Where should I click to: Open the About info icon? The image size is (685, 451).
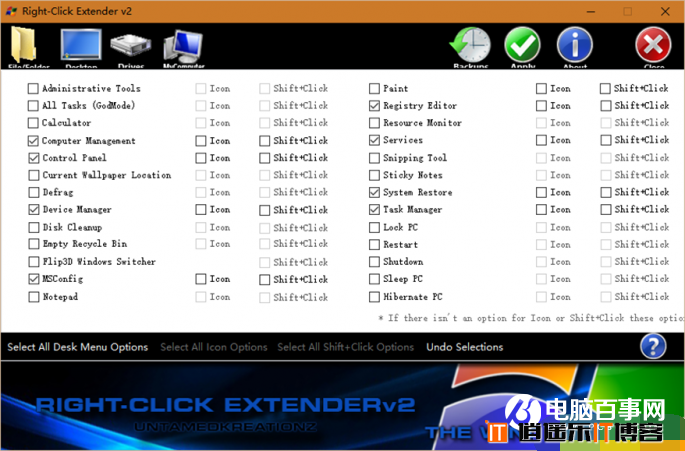point(575,45)
